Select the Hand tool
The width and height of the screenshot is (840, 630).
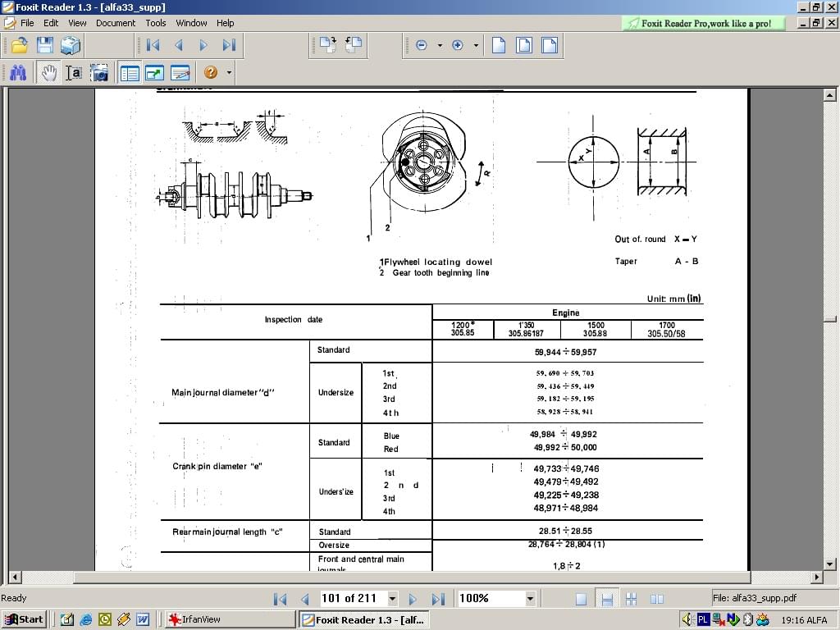click(x=48, y=72)
